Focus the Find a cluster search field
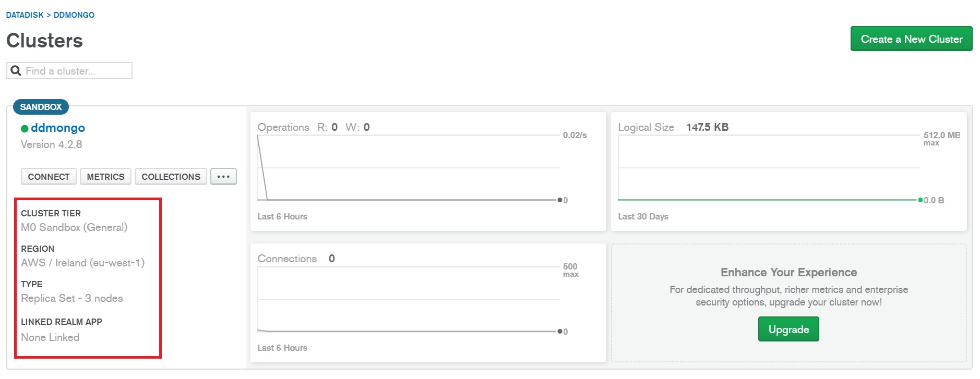The width and height of the screenshot is (980, 379). 76,71
